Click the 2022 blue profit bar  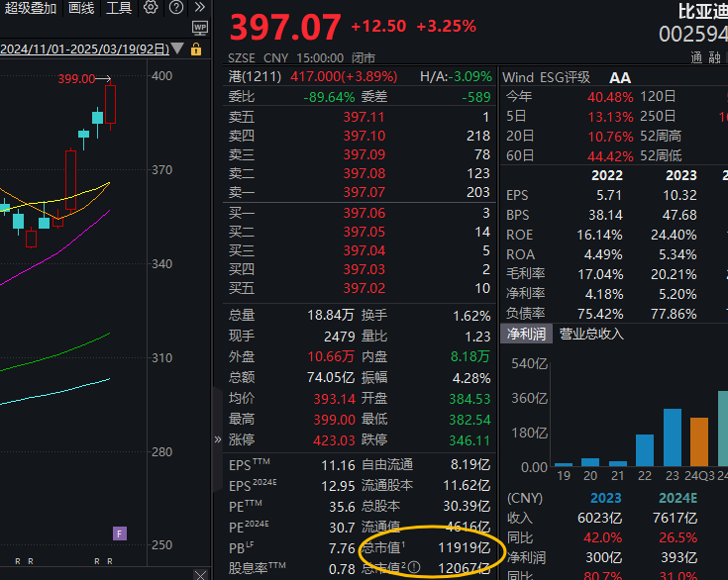[645, 450]
